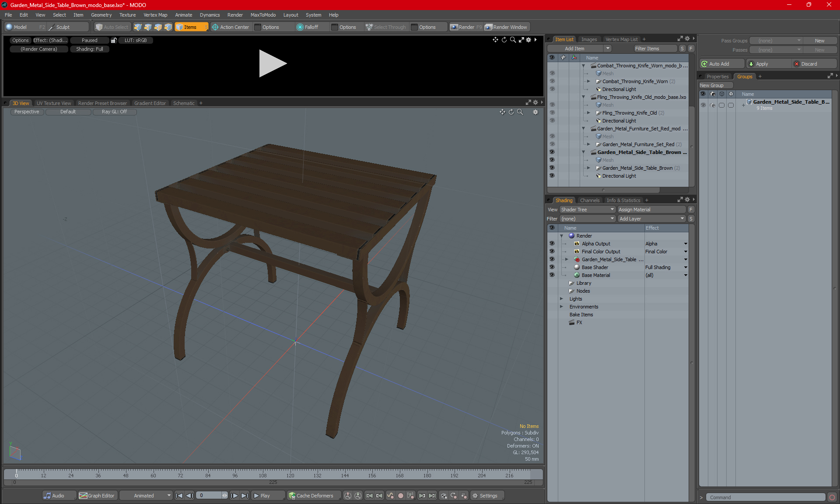Open the Animate menu in menu bar
The height and width of the screenshot is (504, 840).
click(x=182, y=14)
